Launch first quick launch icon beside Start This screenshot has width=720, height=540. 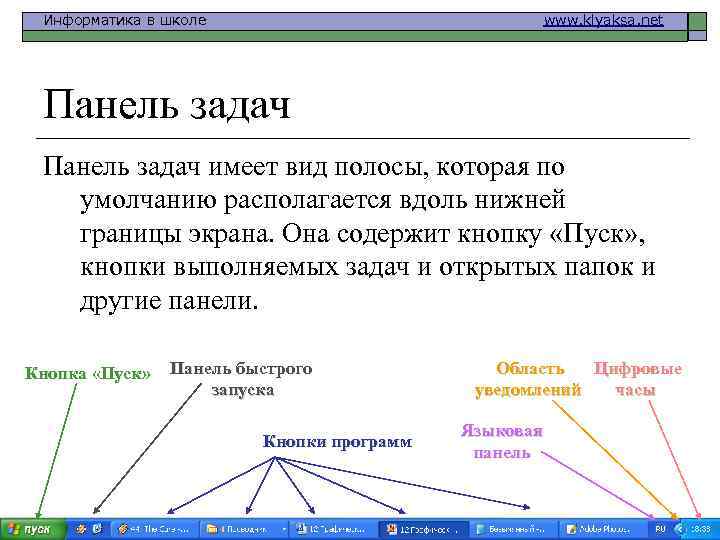point(81,529)
